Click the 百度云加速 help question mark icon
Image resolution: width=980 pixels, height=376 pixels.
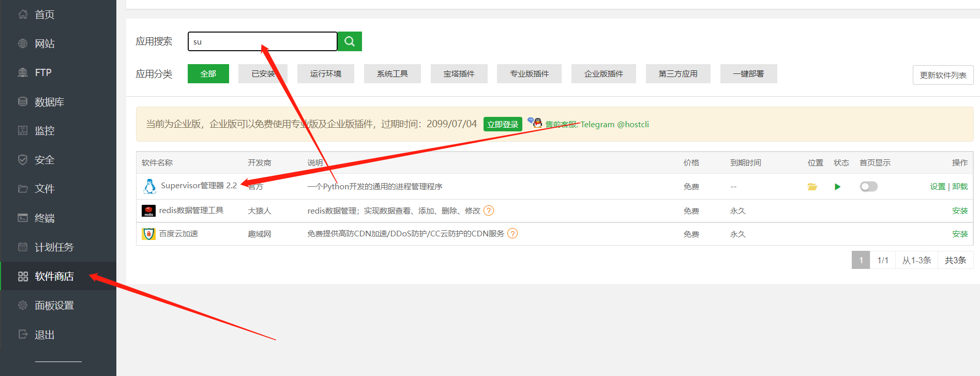(512, 233)
